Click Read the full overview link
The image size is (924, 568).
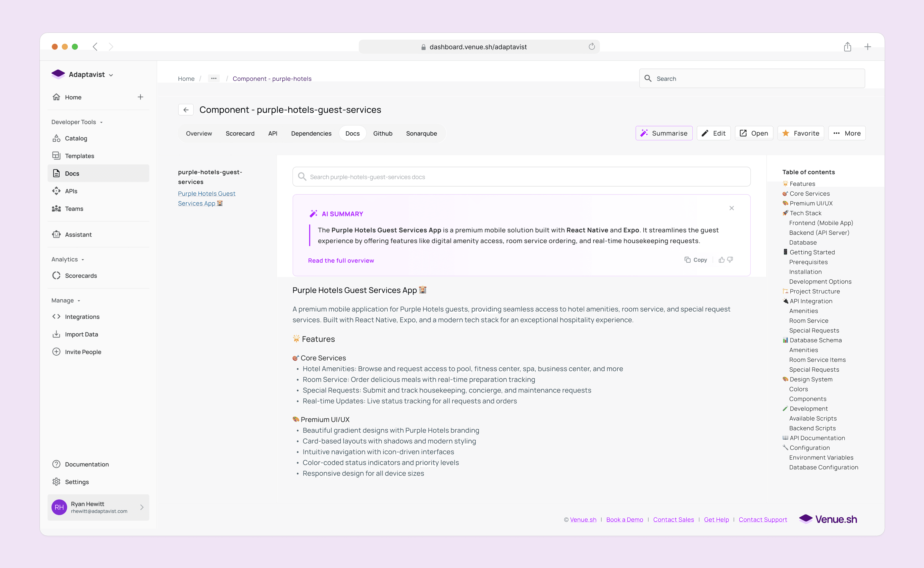(341, 260)
